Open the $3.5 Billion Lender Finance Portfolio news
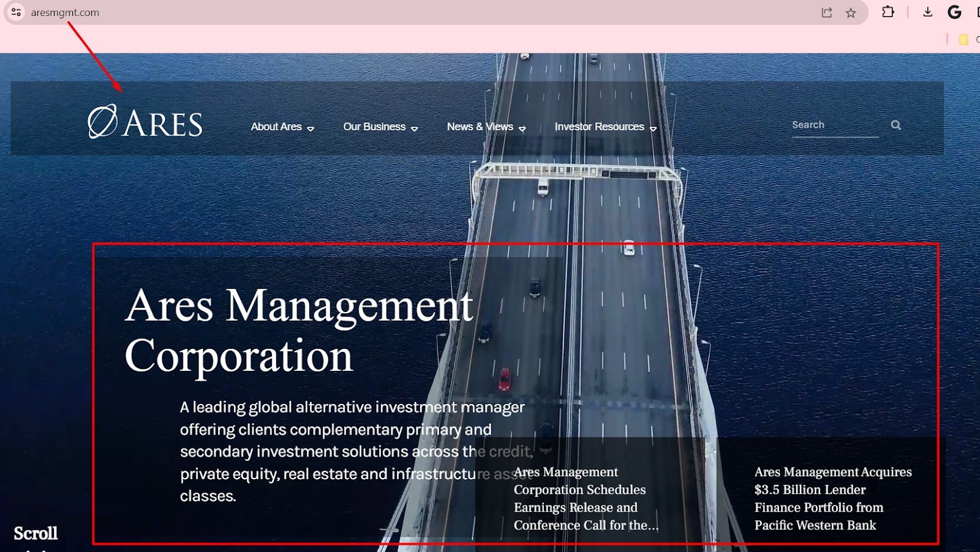 [833, 498]
